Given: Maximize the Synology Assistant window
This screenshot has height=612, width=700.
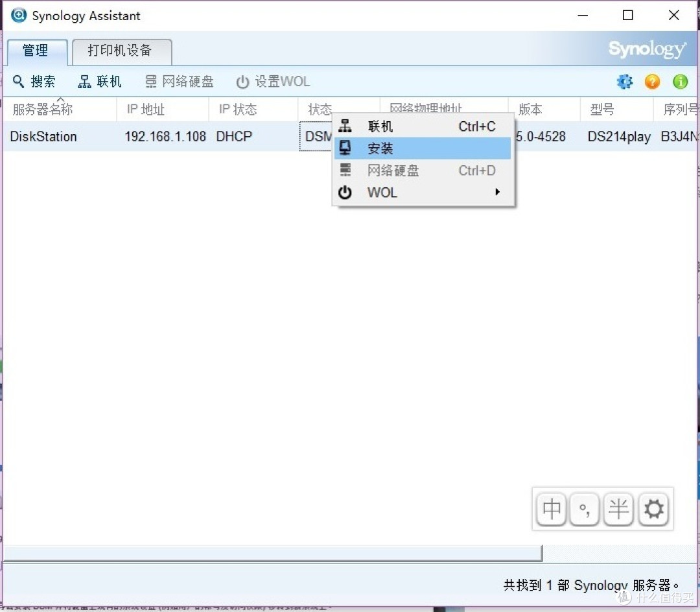Looking at the screenshot, I should tap(627, 15).
